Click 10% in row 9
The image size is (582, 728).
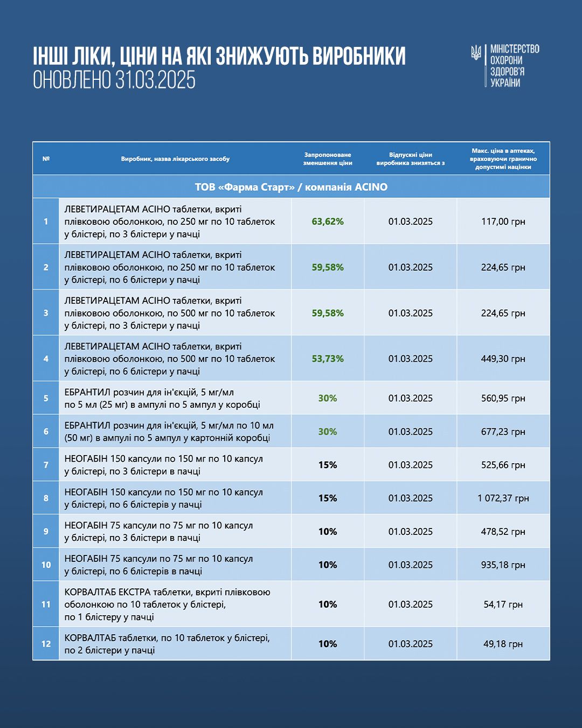328,532
